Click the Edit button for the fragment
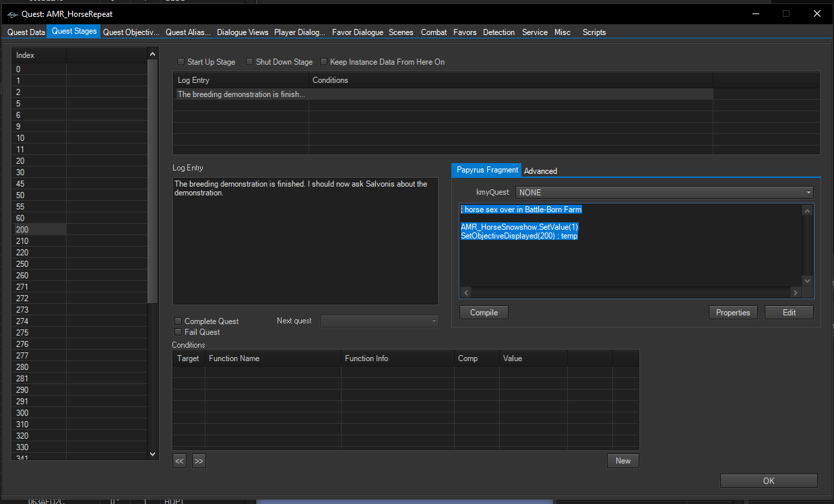 [789, 313]
